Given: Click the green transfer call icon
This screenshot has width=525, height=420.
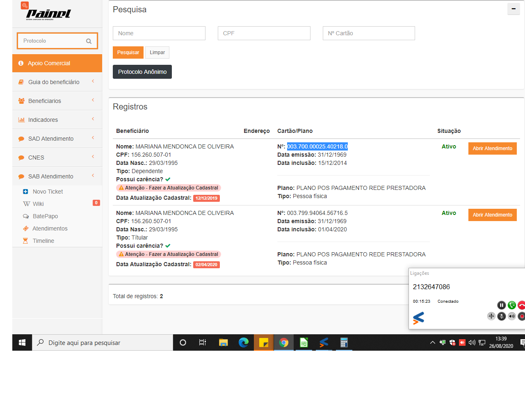Looking at the screenshot, I should pos(511,305).
